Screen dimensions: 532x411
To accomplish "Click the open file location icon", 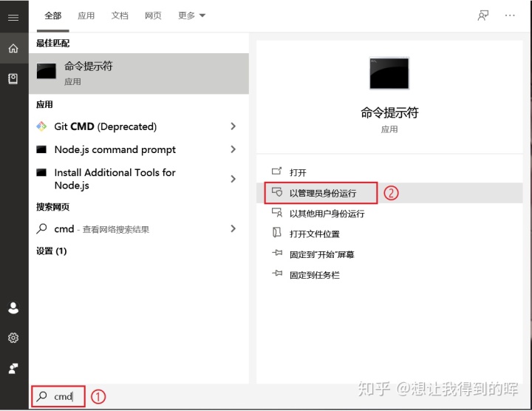I will (277, 233).
